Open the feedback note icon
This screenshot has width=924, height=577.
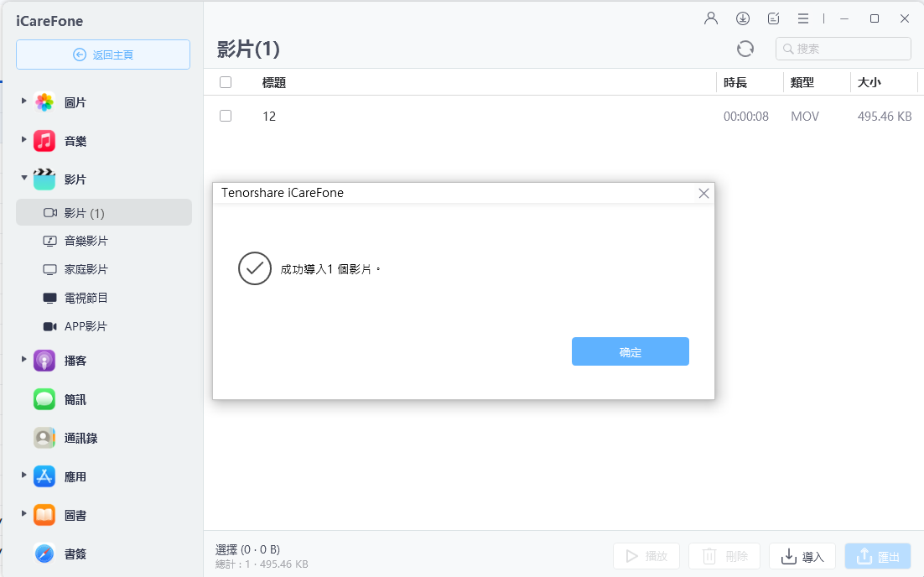[774, 18]
